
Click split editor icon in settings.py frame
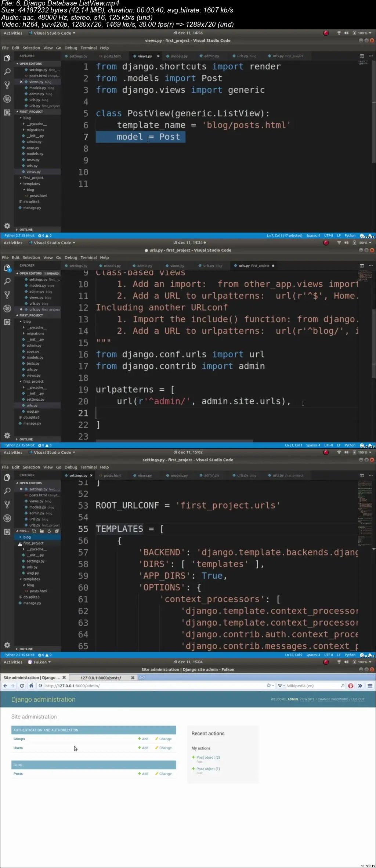pyautogui.click(x=362, y=475)
